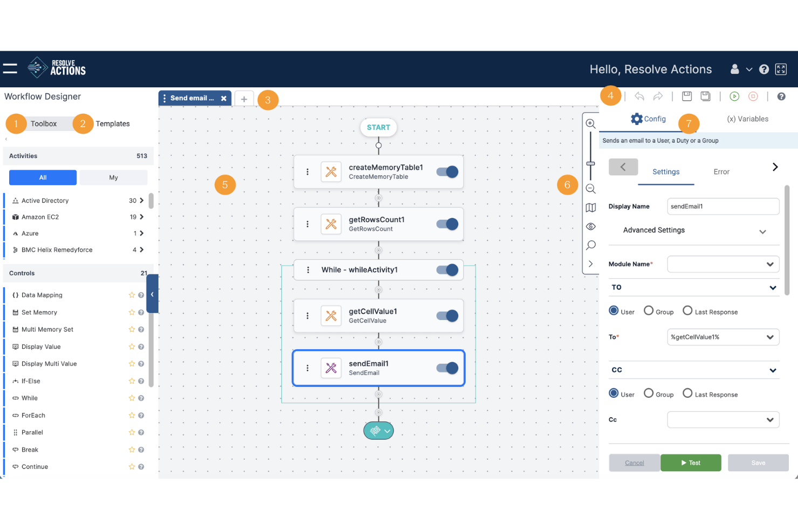The height and width of the screenshot is (532, 798).
Task: Expand the canvas toolbar arrow
Action: tap(590, 264)
